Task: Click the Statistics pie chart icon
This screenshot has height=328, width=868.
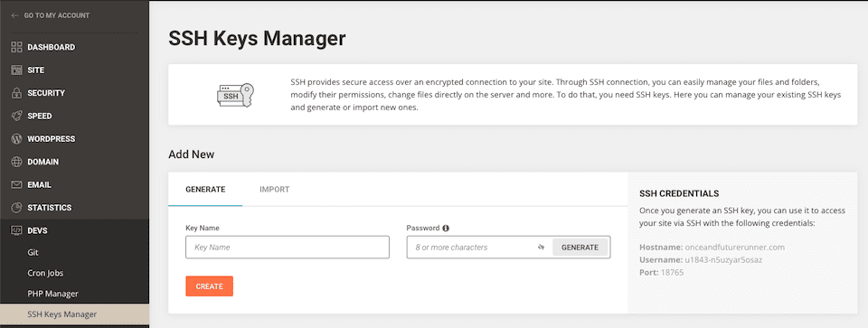Action: click(x=16, y=208)
